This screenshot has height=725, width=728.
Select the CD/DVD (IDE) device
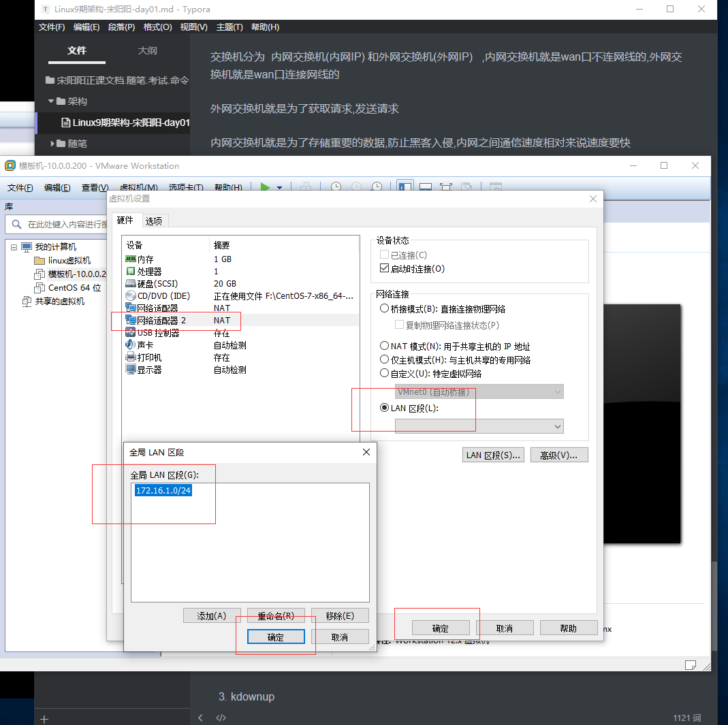(240, 295)
